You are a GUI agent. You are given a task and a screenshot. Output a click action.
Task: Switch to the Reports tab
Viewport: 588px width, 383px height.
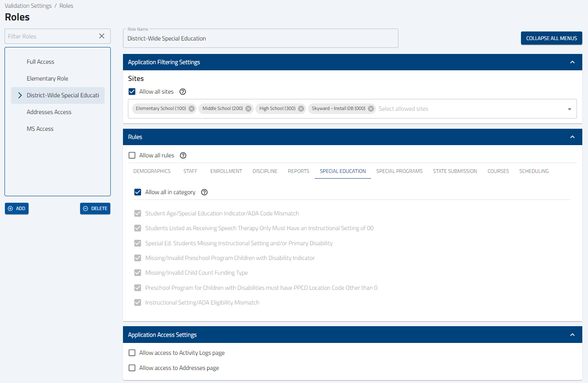[x=299, y=171]
